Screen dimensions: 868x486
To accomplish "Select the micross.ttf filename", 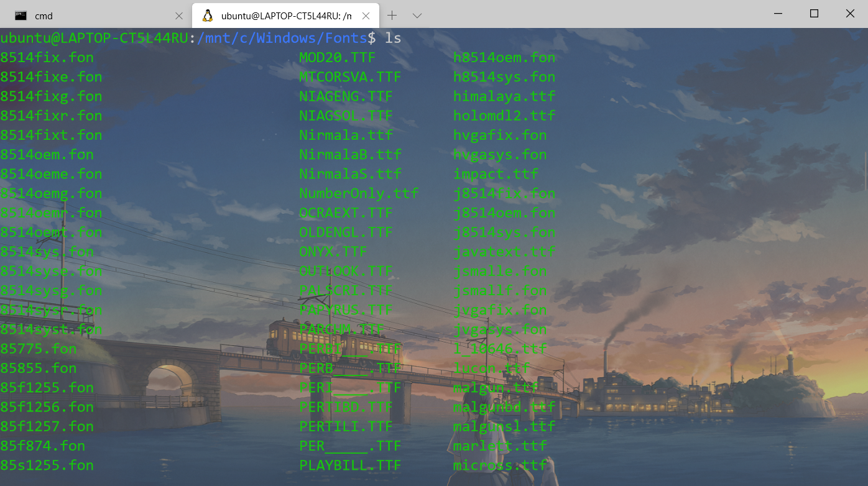I will click(497, 465).
